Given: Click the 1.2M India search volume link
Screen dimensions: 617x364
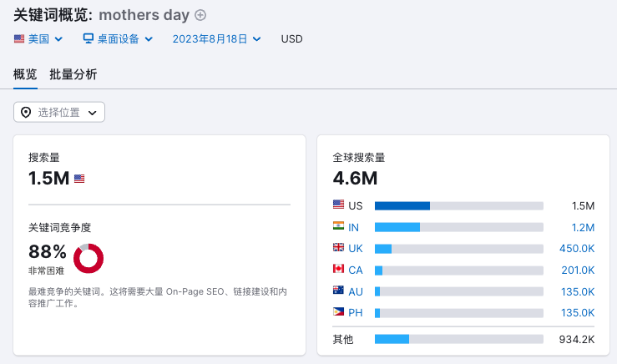Looking at the screenshot, I should [x=582, y=227].
